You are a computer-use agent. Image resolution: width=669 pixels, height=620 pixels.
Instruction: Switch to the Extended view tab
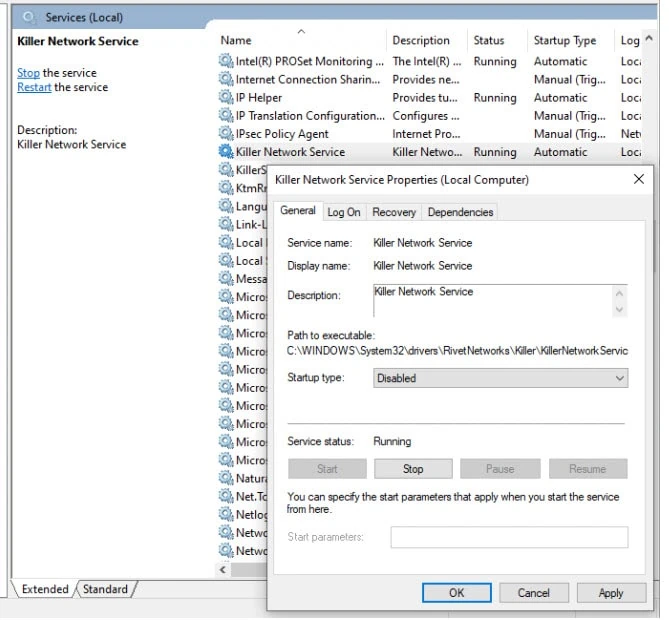45,589
